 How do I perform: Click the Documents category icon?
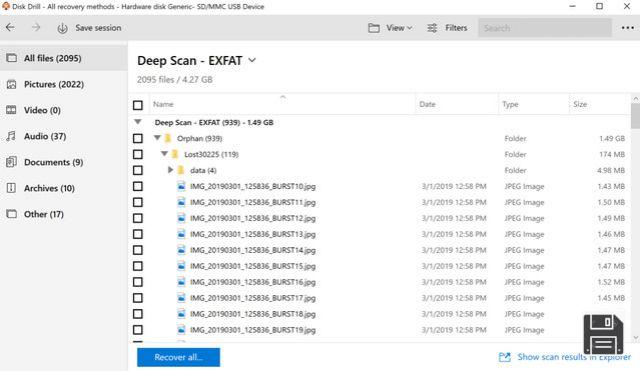11,162
